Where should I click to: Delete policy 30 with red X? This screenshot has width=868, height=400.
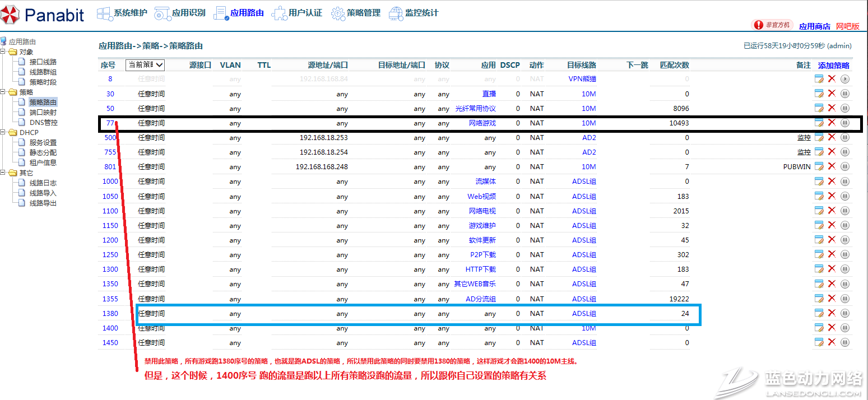[832, 94]
